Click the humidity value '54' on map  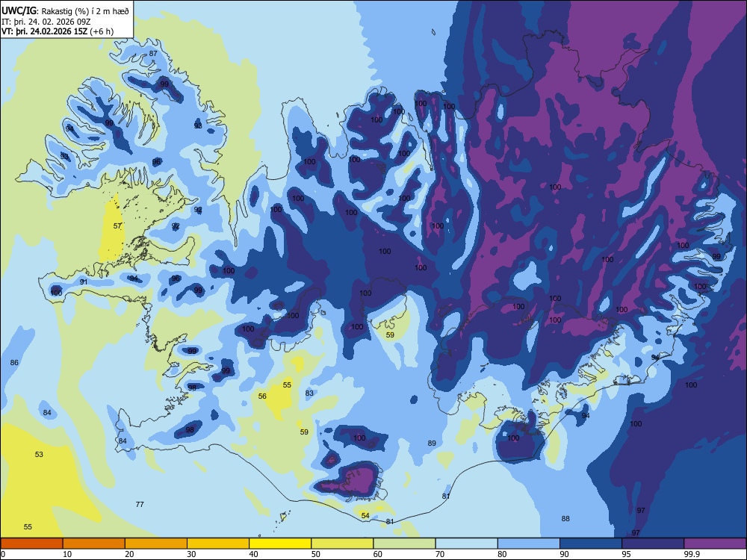(365, 515)
